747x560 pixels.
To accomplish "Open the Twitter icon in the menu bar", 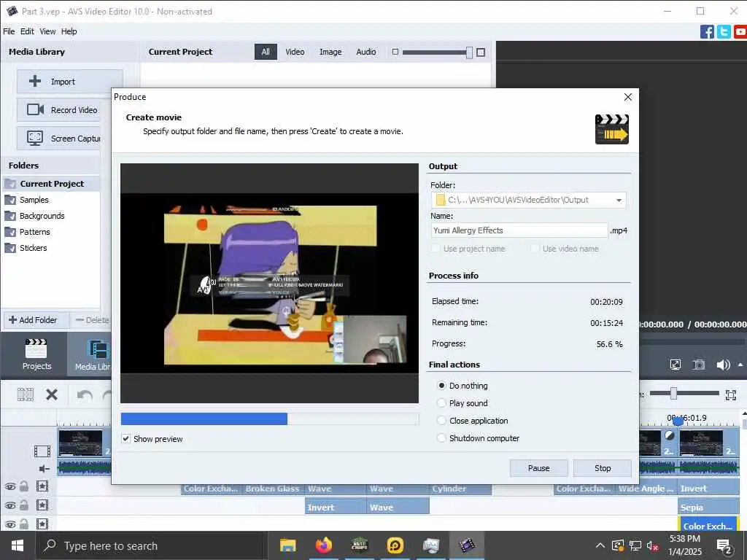I will (x=724, y=31).
